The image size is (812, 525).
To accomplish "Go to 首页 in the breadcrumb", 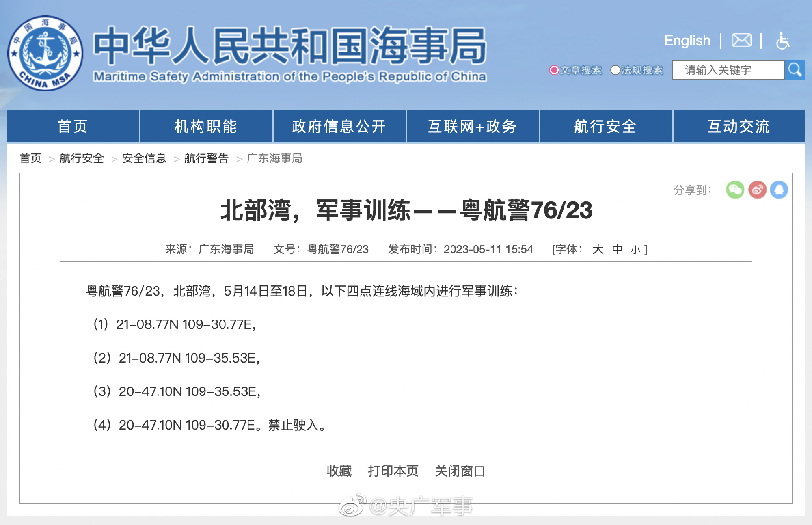I will point(30,158).
